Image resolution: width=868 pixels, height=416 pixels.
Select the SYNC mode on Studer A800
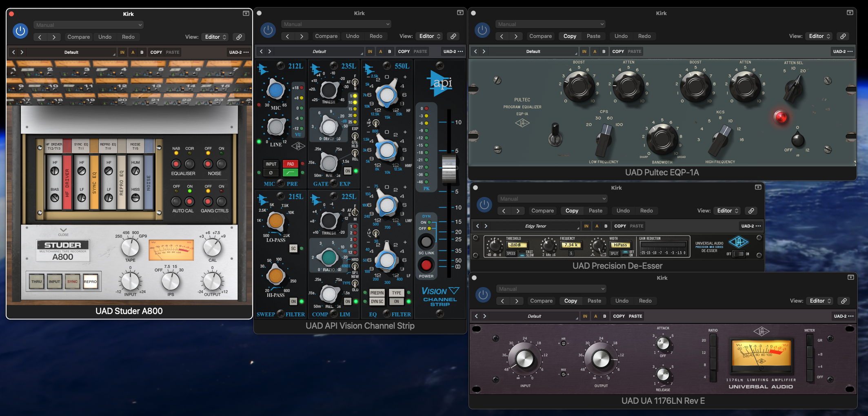click(72, 281)
